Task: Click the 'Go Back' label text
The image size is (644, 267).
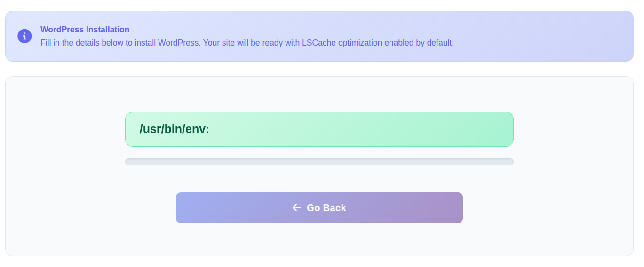Action: click(326, 208)
